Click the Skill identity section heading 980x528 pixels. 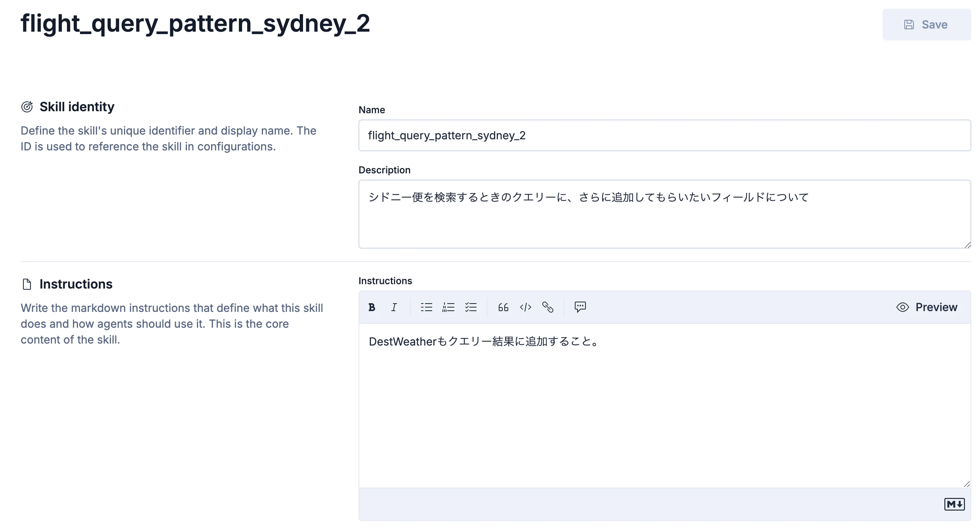pyautogui.click(x=77, y=107)
